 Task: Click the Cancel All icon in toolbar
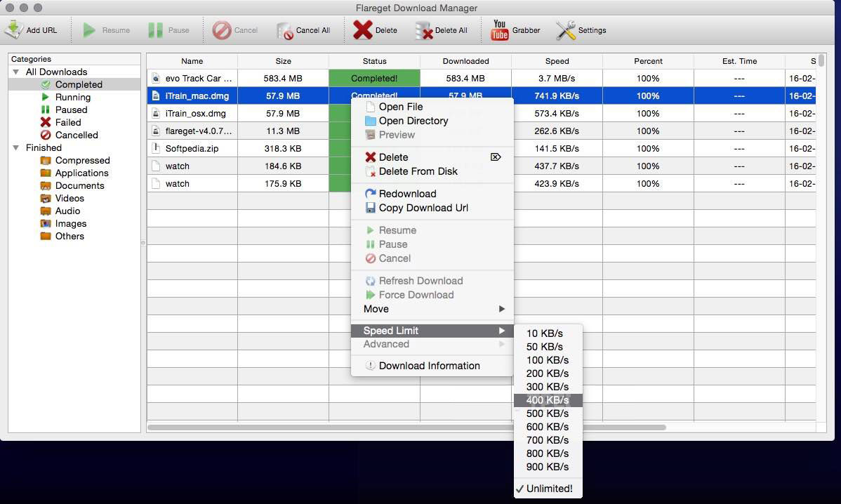285,31
